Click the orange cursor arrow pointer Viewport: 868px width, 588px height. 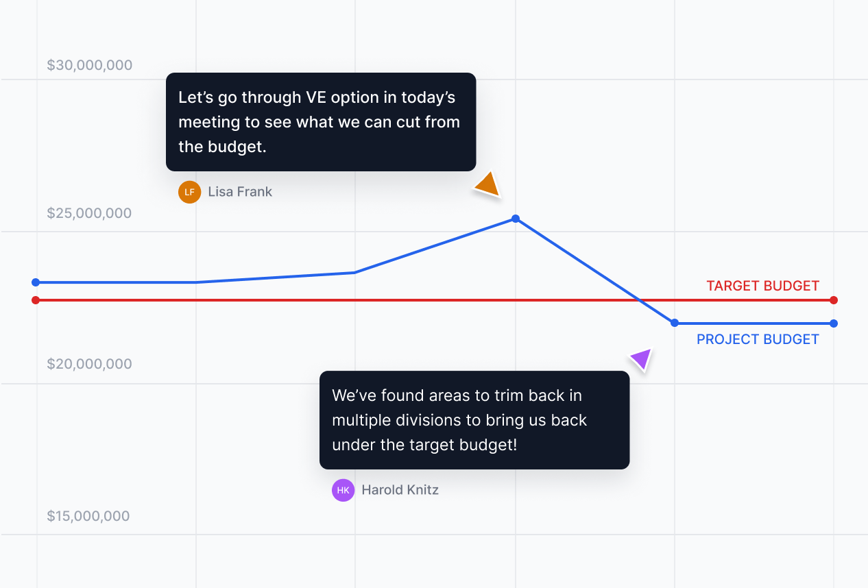pyautogui.click(x=488, y=185)
